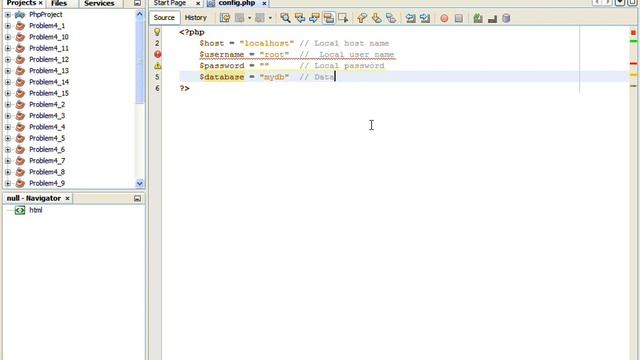Click the light bulb hint on line 1
The width and height of the screenshot is (640, 360).
(157, 32)
